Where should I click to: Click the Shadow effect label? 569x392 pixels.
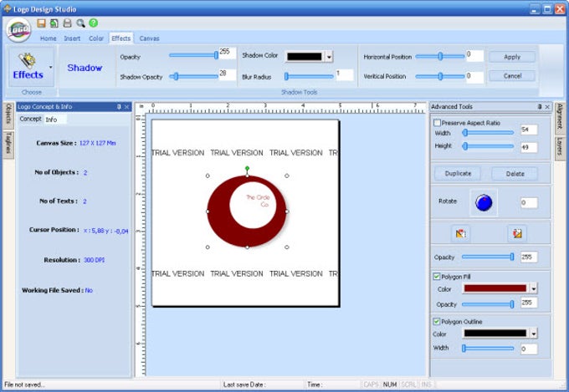pos(85,68)
